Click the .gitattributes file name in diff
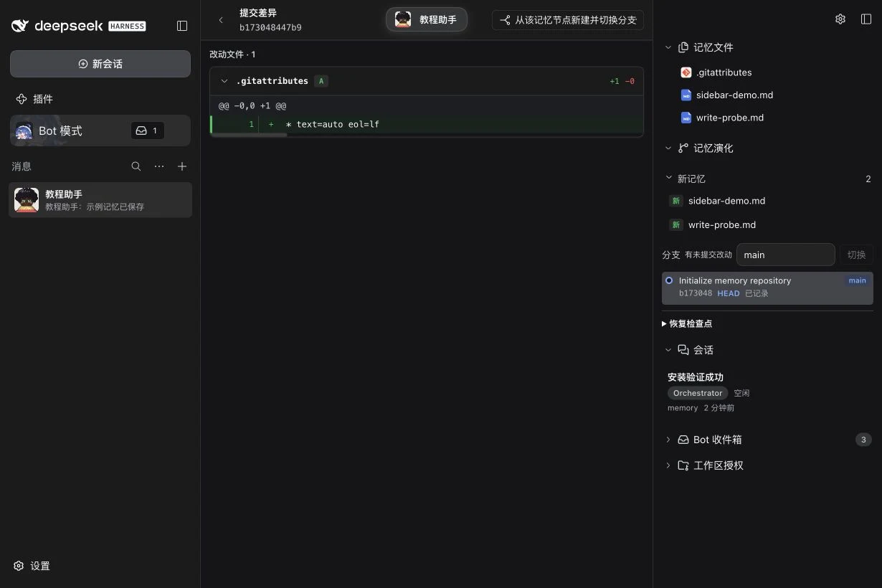The width and height of the screenshot is (882, 588). tap(272, 81)
